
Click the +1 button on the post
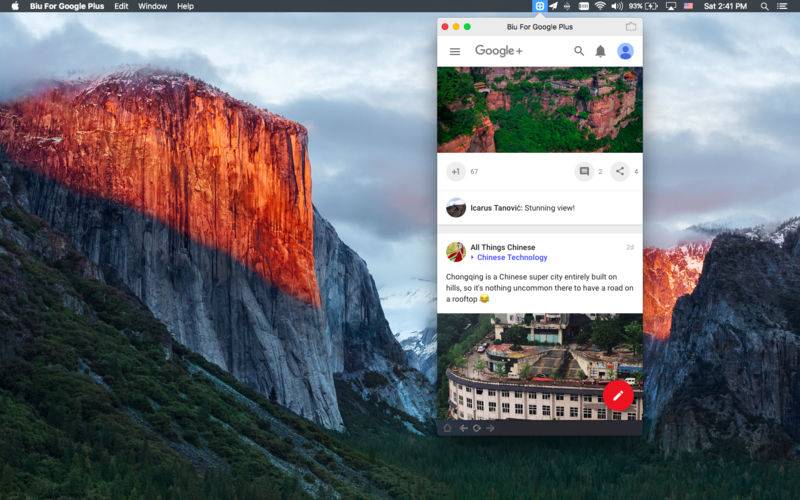tap(456, 171)
